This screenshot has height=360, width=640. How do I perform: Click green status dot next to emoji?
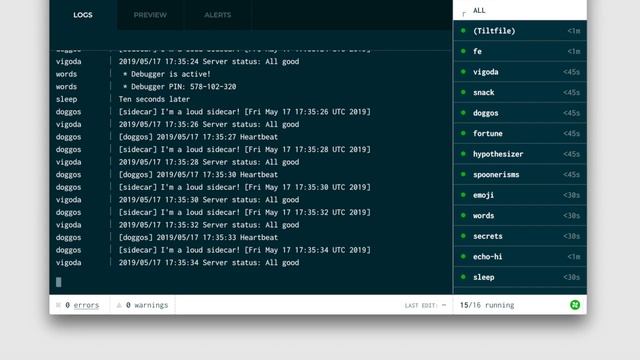point(463,195)
